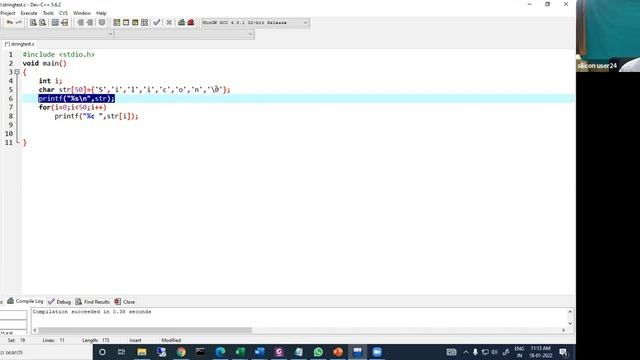Open the Tools menu
Screen dimensions: 640x360
48,13
